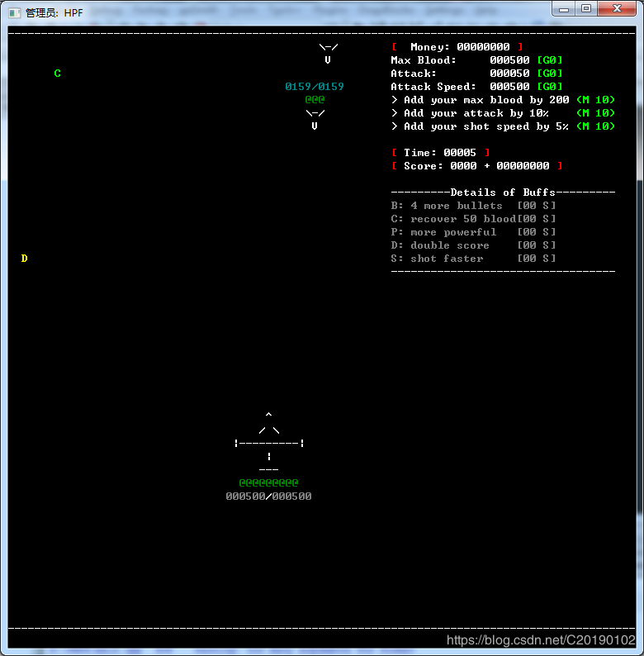This screenshot has width=644, height=656.
Task: Click the Max Blood [G0] level tag
Action: click(550, 60)
